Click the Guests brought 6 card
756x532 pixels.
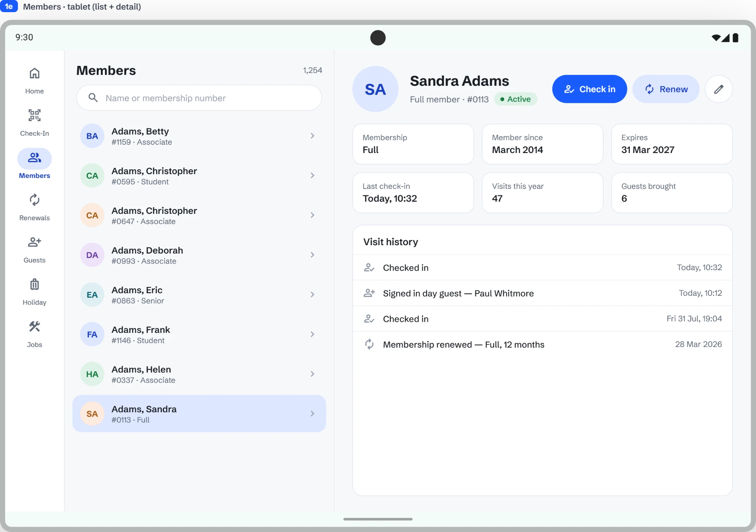coord(672,193)
